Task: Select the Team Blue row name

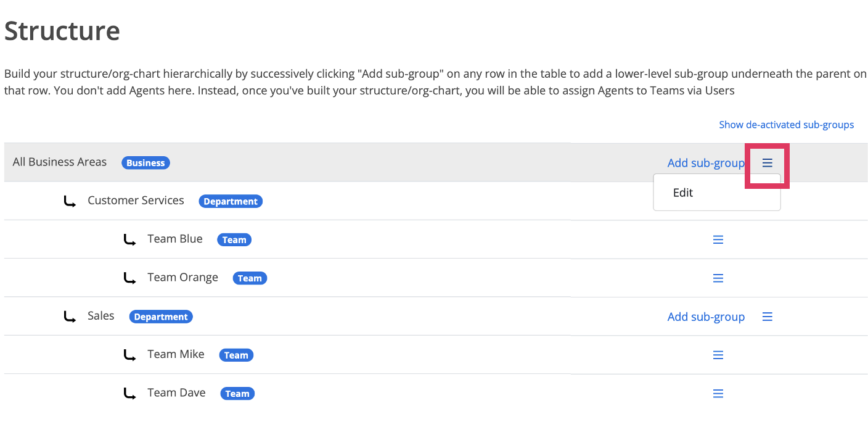Action: (x=175, y=239)
